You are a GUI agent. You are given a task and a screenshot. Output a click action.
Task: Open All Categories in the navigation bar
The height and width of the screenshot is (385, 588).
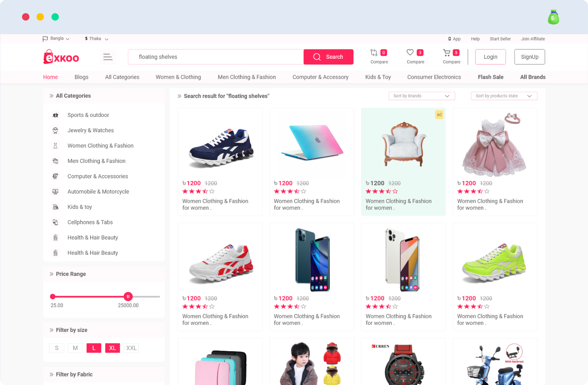click(x=122, y=77)
